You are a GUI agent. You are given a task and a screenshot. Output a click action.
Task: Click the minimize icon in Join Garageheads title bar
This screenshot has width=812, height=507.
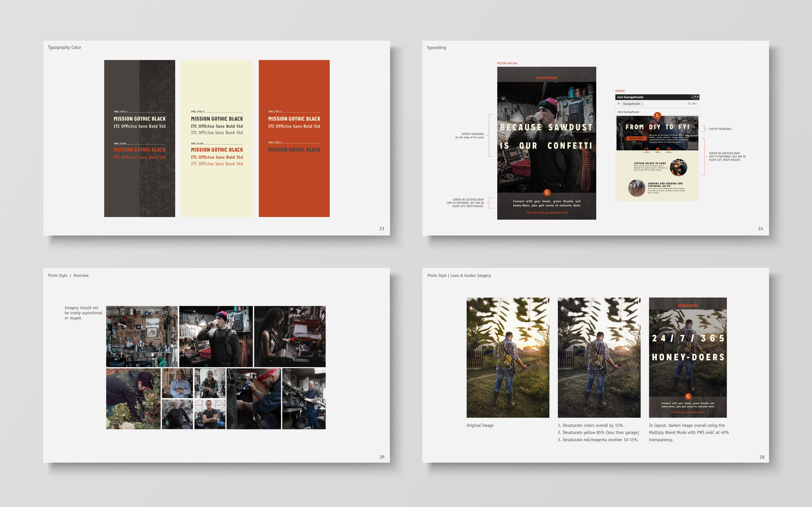point(691,97)
